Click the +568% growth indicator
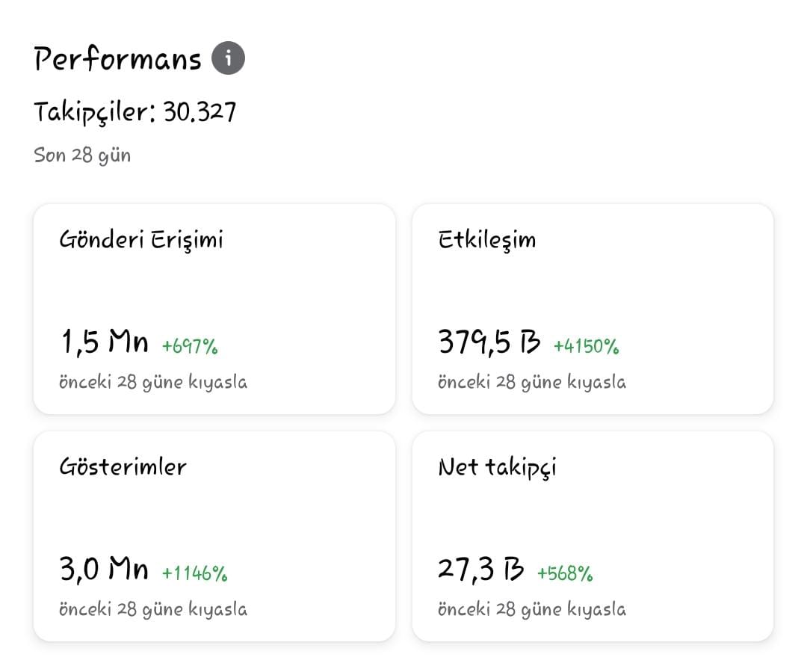The height and width of the screenshot is (672, 807). coord(565,573)
